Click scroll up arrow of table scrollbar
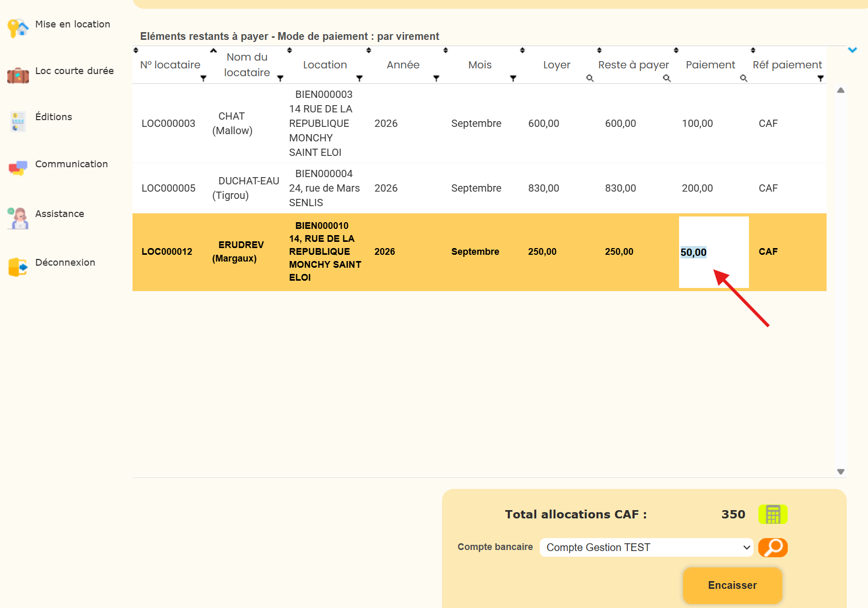This screenshot has height=608, width=868. (841, 90)
